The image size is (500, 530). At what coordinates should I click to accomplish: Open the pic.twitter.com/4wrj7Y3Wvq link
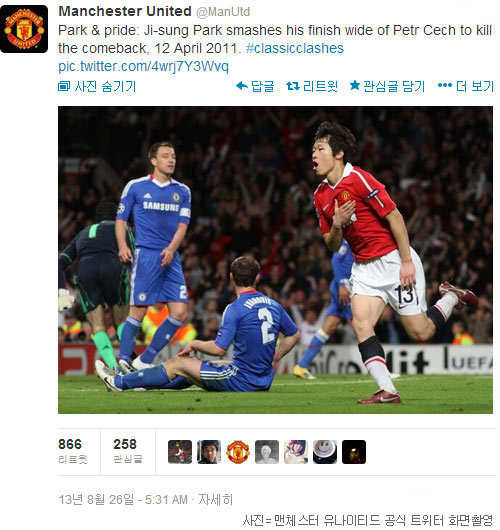click(143, 66)
